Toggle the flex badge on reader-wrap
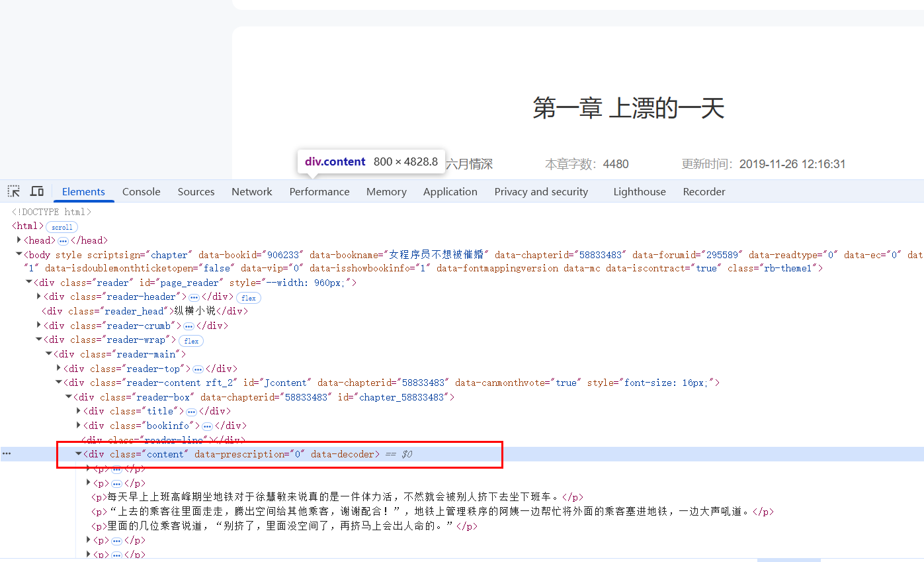This screenshot has height=562, width=924. (x=191, y=341)
